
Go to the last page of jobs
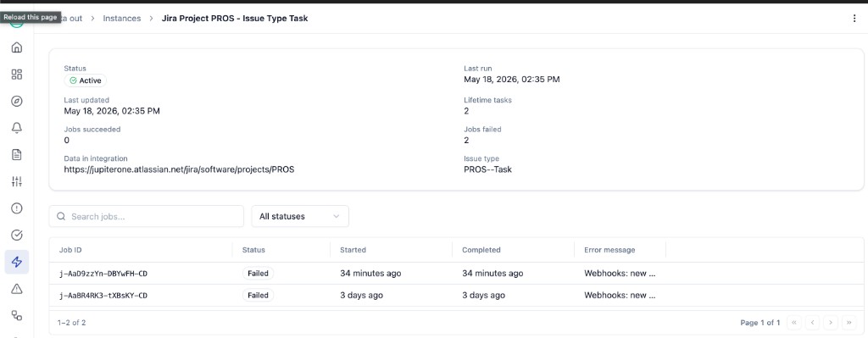tap(849, 322)
